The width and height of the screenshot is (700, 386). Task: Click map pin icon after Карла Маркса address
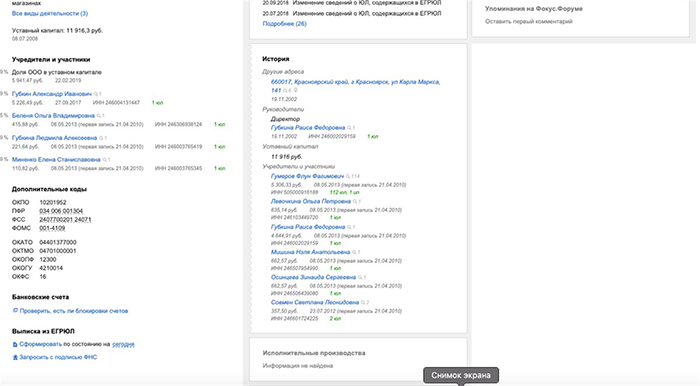pos(296,91)
